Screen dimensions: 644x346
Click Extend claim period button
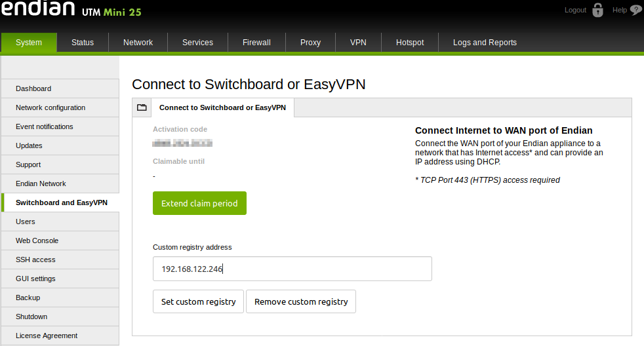(x=199, y=203)
